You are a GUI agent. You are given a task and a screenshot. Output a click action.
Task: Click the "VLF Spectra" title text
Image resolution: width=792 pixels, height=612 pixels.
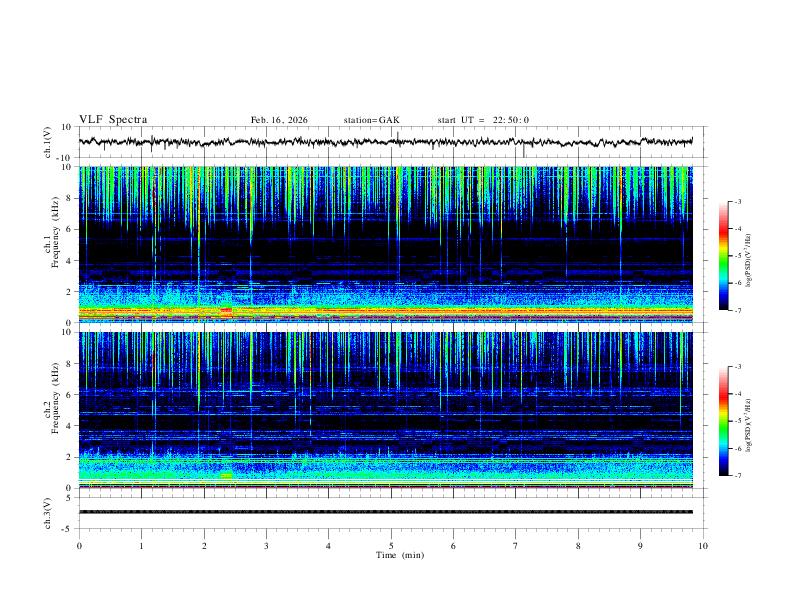tap(113, 120)
